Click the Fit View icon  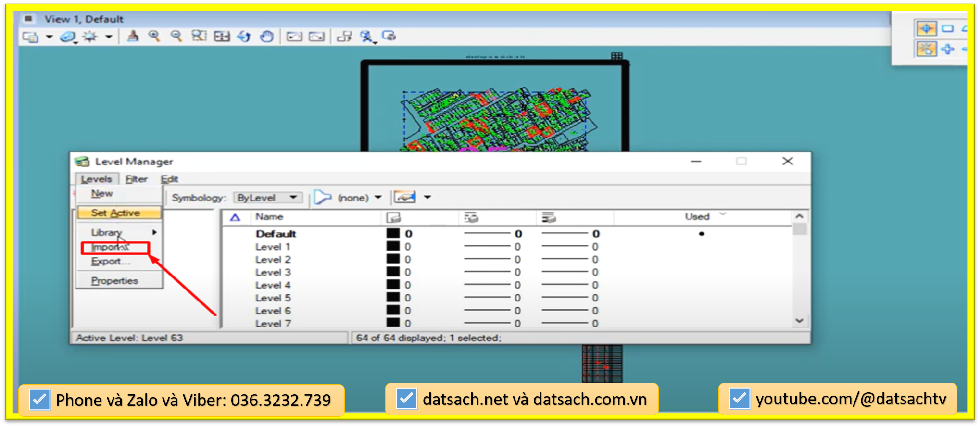click(222, 36)
